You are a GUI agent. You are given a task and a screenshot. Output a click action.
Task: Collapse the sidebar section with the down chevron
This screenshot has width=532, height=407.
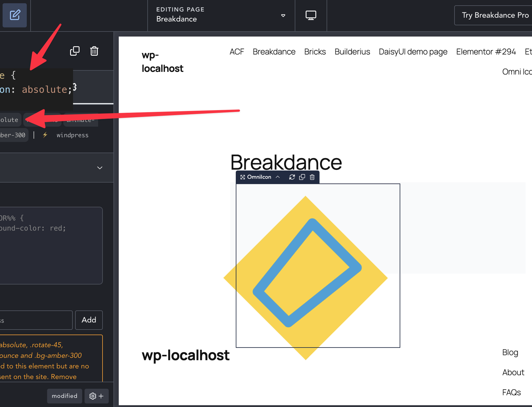[100, 168]
